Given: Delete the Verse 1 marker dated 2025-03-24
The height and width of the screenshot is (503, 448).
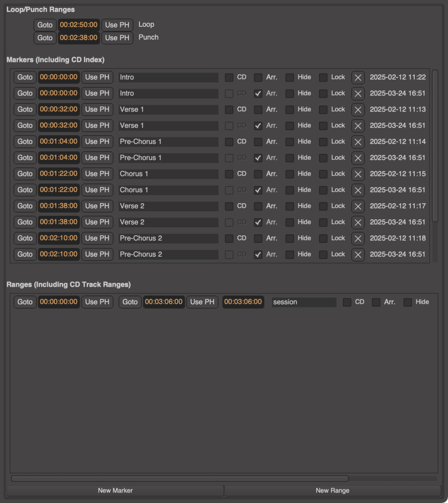Looking at the screenshot, I should point(358,125).
